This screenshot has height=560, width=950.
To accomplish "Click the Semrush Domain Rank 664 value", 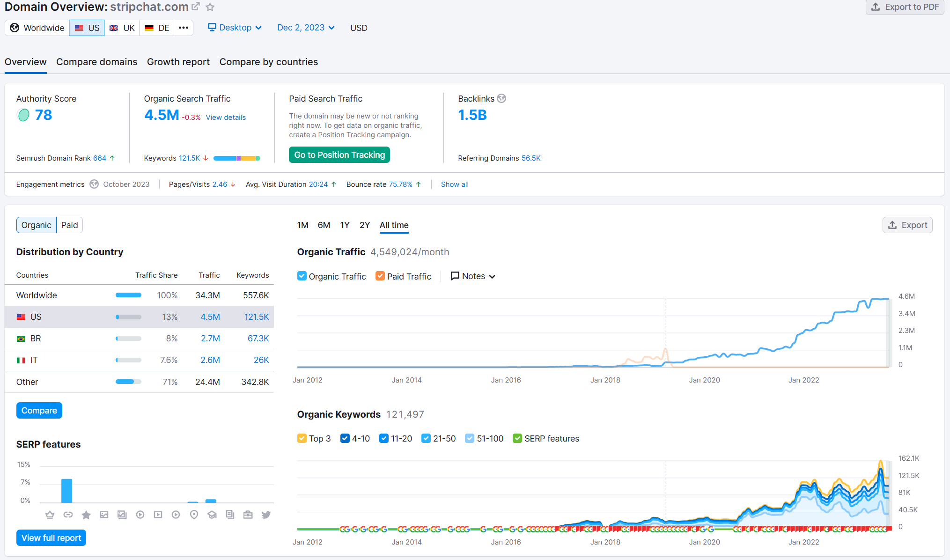I will [100, 158].
